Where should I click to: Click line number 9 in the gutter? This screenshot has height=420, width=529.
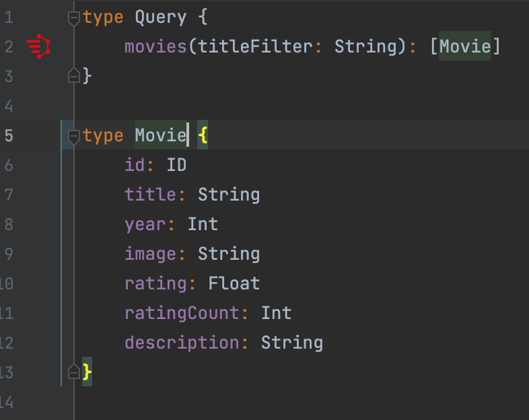tap(9, 254)
